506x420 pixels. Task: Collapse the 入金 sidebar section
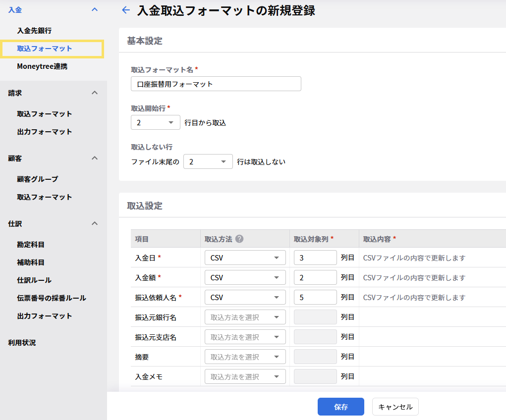pyautogui.click(x=95, y=9)
